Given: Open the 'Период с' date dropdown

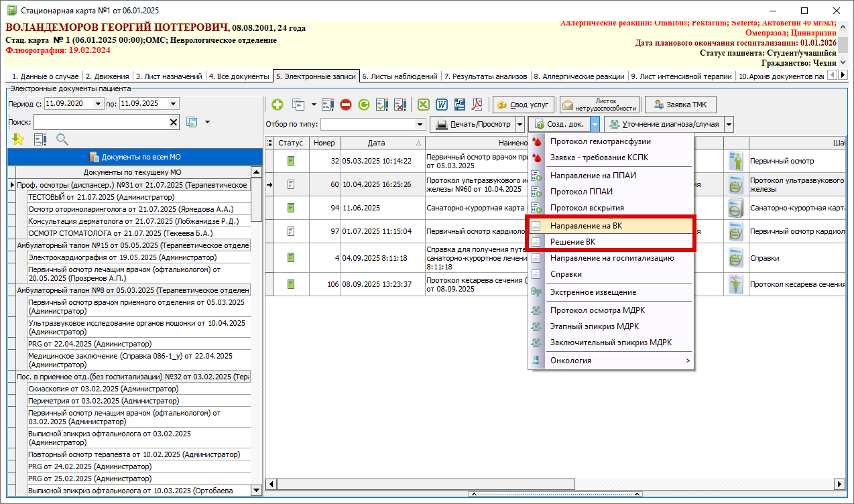Looking at the screenshot, I should click(x=99, y=104).
